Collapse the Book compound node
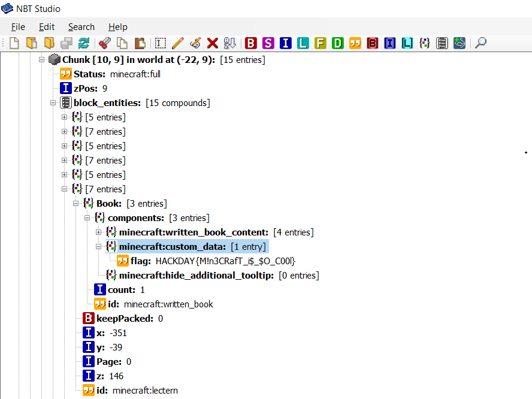The height and width of the screenshot is (399, 532). 76,204
